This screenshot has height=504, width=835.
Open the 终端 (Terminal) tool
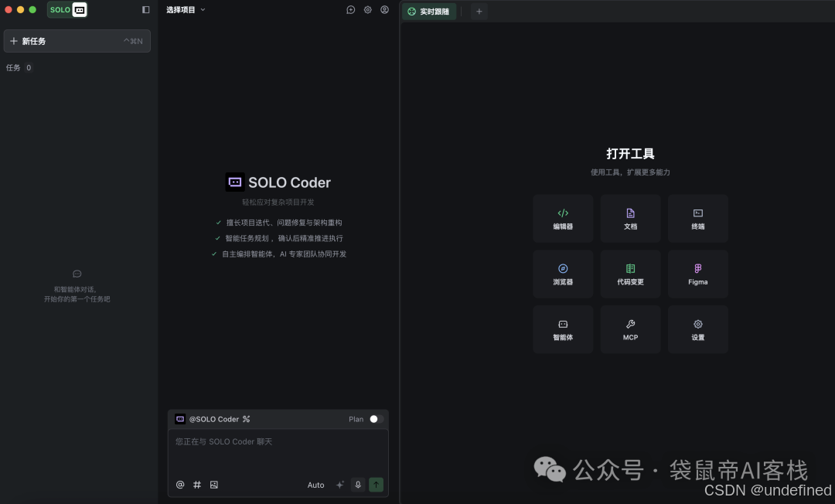[697, 218]
